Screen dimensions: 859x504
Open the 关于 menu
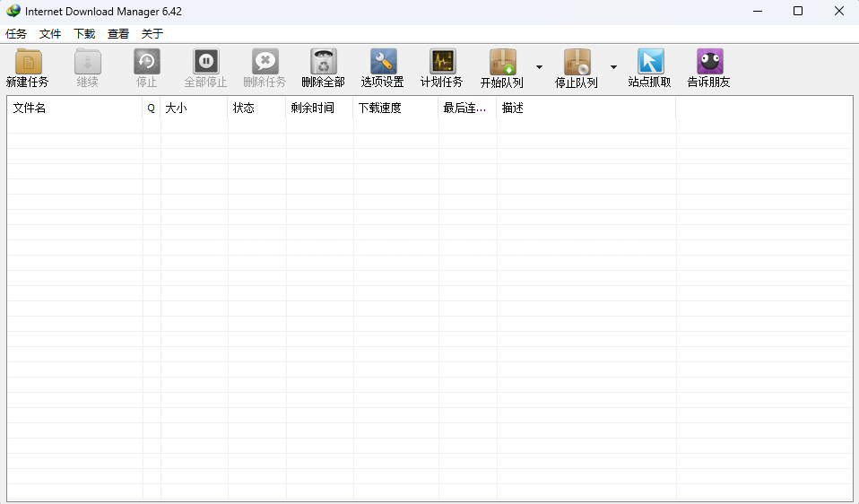click(x=152, y=34)
